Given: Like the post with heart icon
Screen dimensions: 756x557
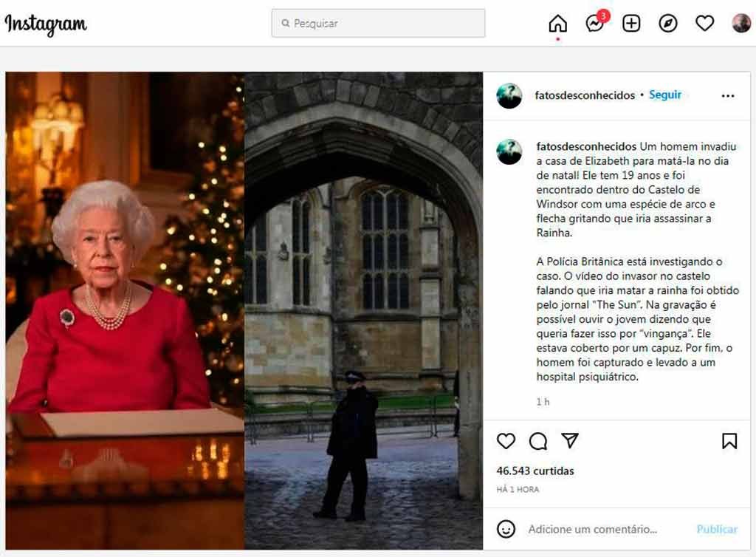Looking at the screenshot, I should click(x=506, y=441).
